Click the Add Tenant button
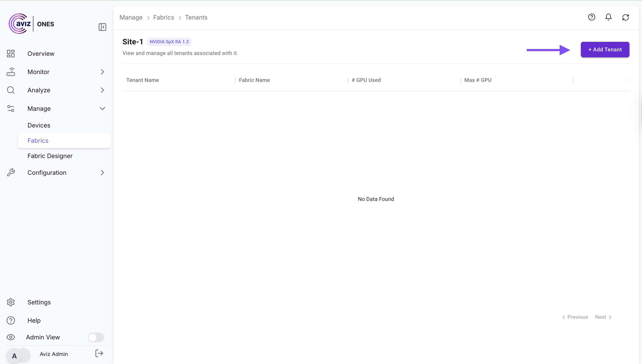642x364 pixels. [605, 49]
